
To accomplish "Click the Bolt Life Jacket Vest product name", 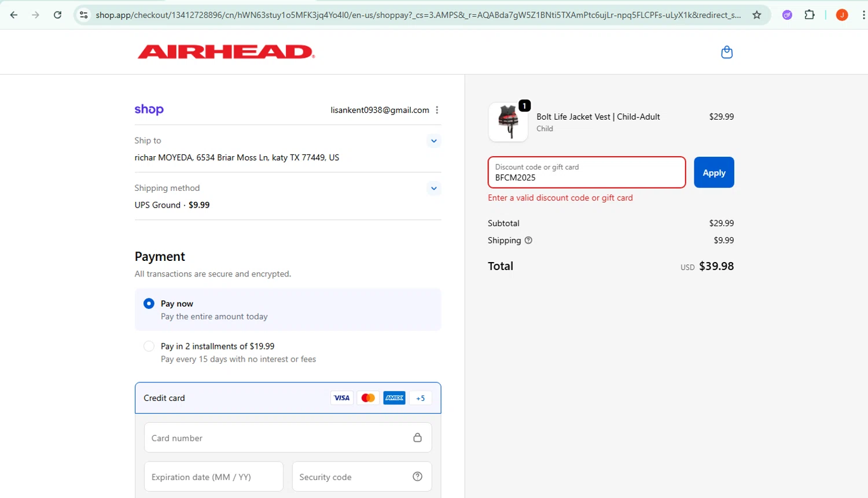I will (598, 116).
